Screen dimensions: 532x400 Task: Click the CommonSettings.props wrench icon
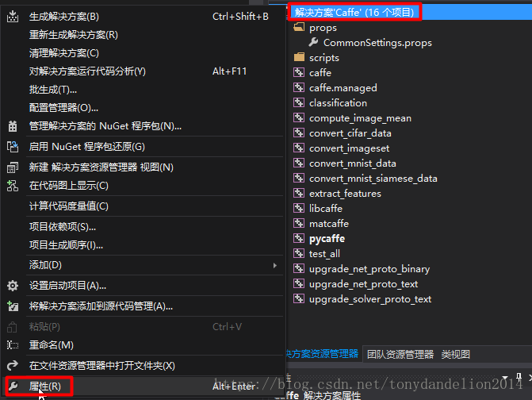coord(313,42)
